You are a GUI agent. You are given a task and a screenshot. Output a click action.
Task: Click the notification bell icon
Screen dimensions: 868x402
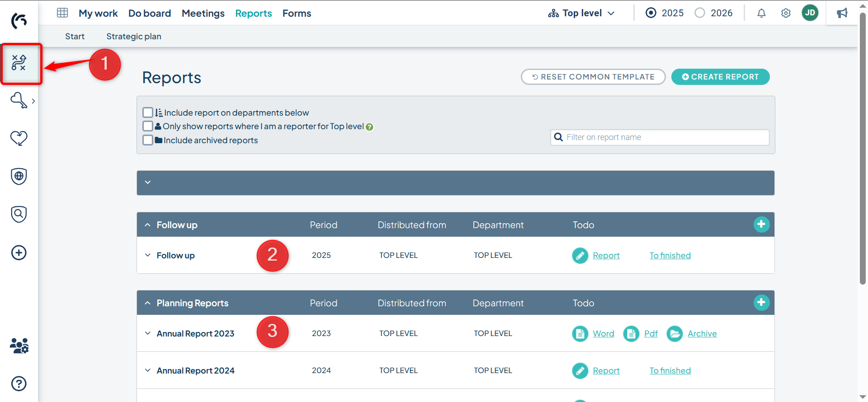tap(761, 13)
